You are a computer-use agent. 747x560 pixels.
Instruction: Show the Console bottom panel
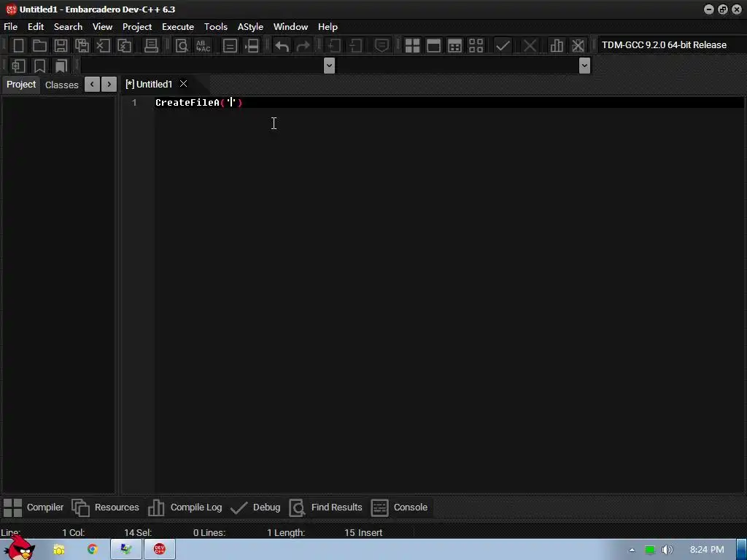tap(399, 507)
